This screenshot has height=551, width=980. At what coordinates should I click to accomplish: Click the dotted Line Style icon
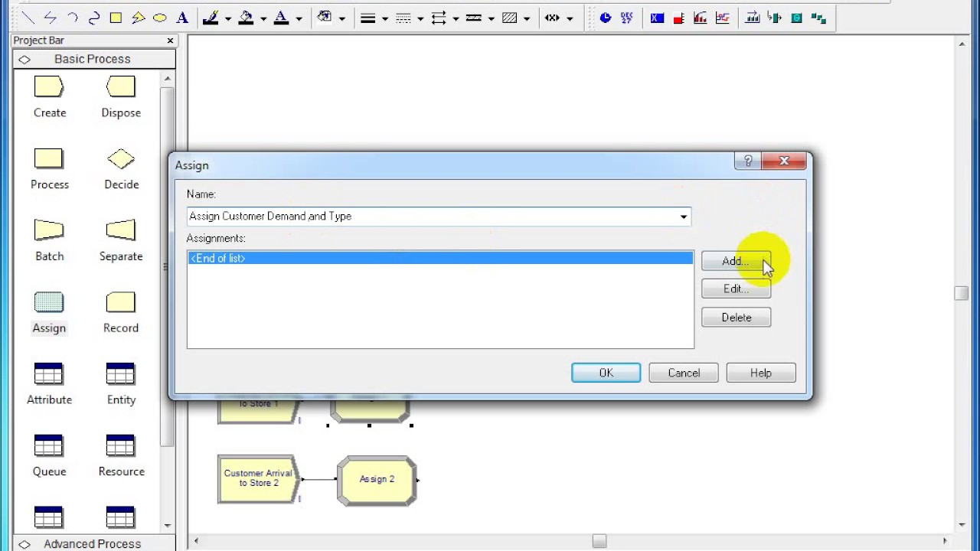[x=403, y=18]
